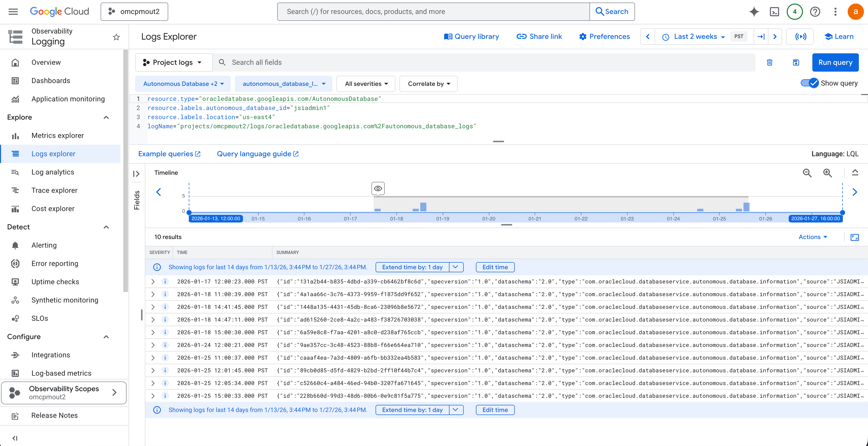This screenshot has width=868, height=446.
Task: Open the Correlate by dropdown
Action: pos(428,84)
